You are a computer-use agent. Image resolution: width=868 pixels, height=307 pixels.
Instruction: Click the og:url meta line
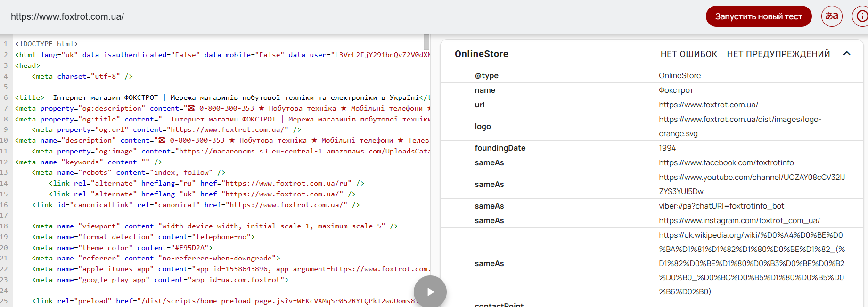[x=167, y=129]
